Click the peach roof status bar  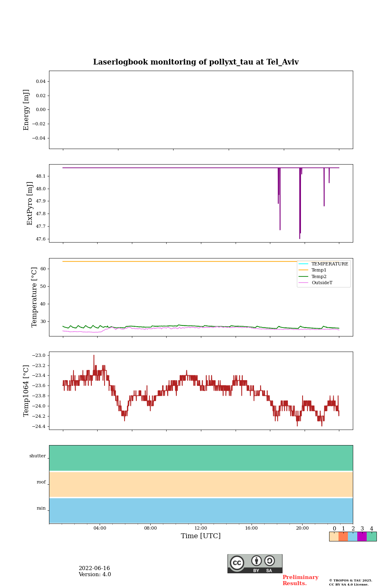pyautogui.click(x=201, y=484)
